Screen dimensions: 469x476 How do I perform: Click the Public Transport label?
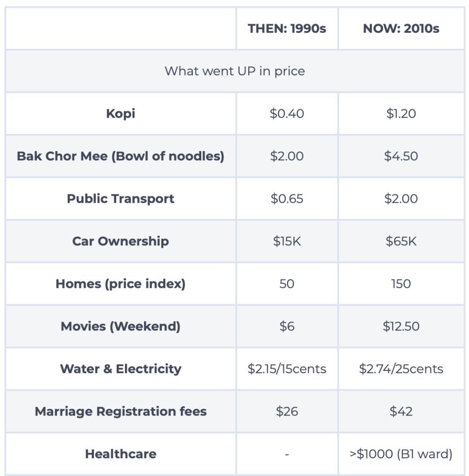(120, 199)
